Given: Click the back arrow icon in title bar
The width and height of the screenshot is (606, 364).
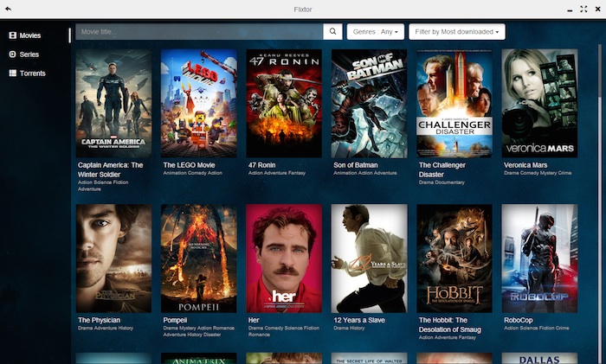Looking at the screenshot, I should point(8,10).
